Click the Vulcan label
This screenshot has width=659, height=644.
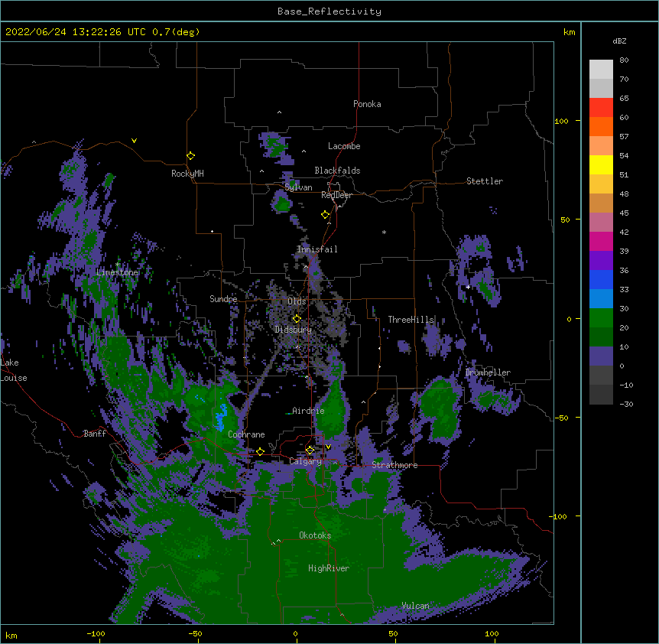coord(415,606)
